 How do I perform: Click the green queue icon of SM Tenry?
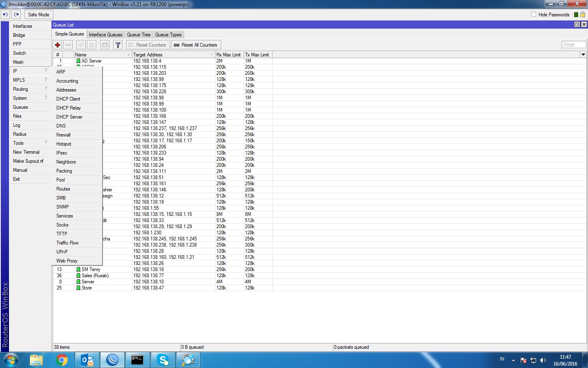coord(78,269)
